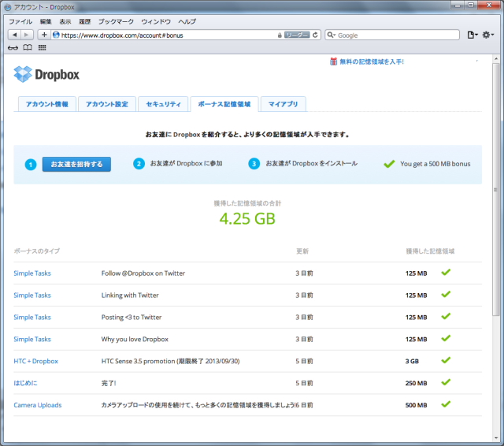The width and height of the screenshot is (504, 446).
Task: Click the scrollbar up arrow
Action: click(496, 59)
